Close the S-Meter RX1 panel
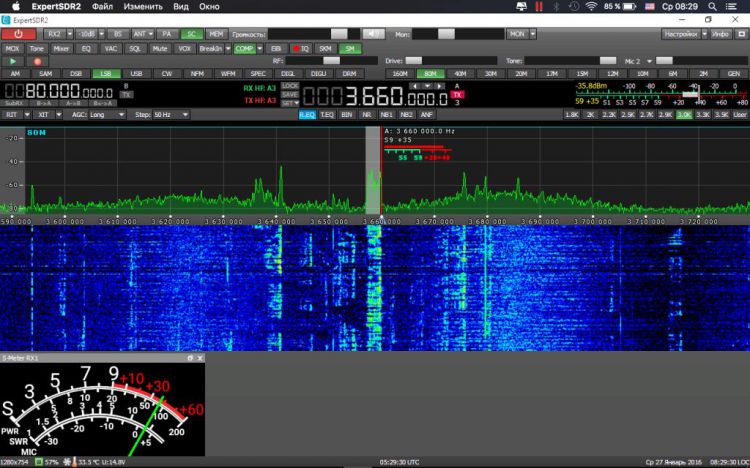750x468 pixels. 200,358
